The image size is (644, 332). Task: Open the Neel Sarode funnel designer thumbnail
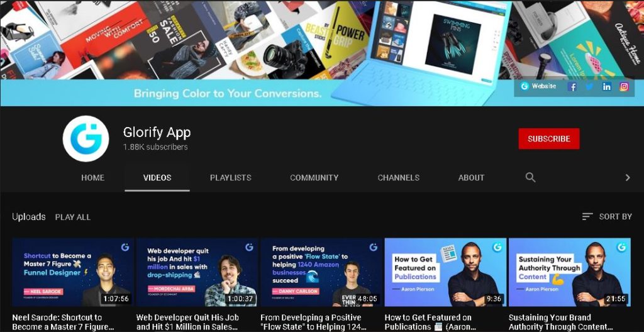(x=73, y=272)
